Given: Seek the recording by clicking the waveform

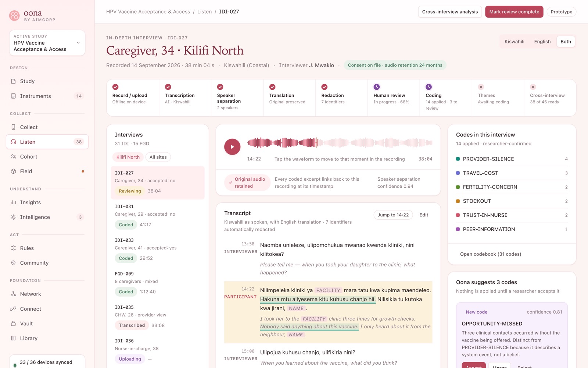Looking at the screenshot, I should pyautogui.click(x=340, y=142).
